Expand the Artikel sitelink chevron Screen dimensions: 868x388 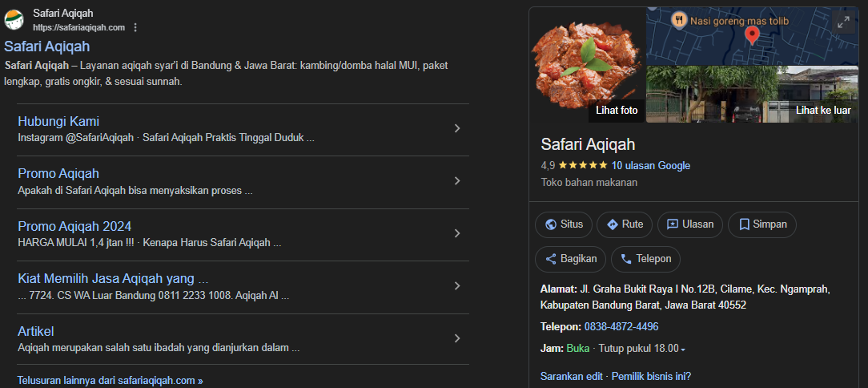(x=456, y=338)
